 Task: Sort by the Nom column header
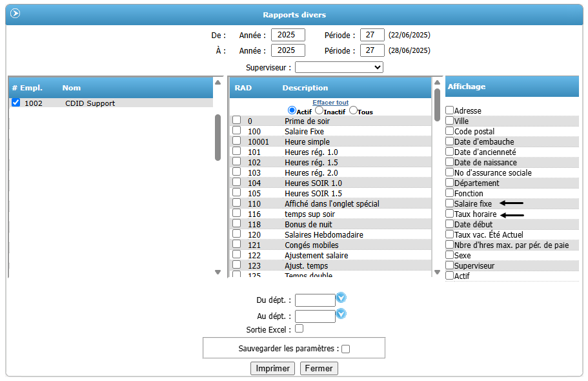[72, 88]
